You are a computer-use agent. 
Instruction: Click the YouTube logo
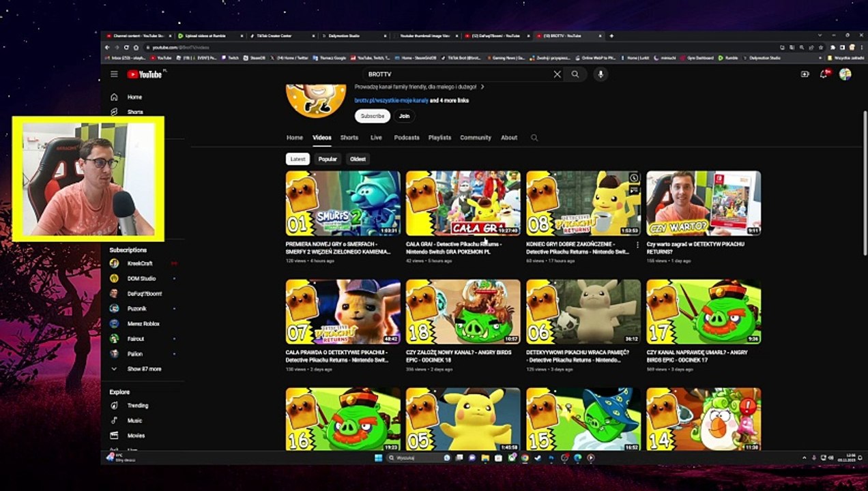click(144, 74)
